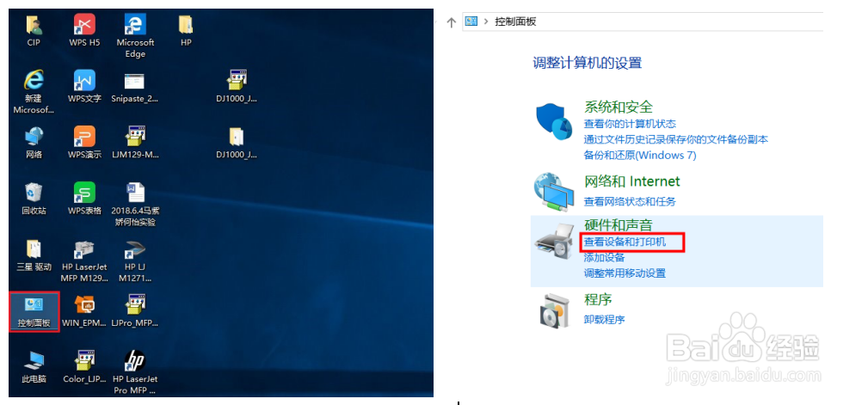Select the DJ1000_J... folder icon
This screenshot has width=868, height=405.
pos(237,143)
